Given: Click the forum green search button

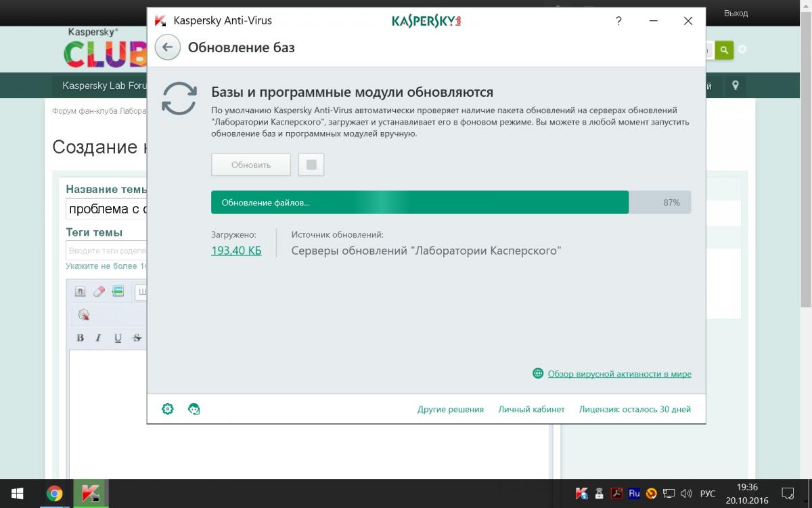Looking at the screenshot, I should (724, 50).
